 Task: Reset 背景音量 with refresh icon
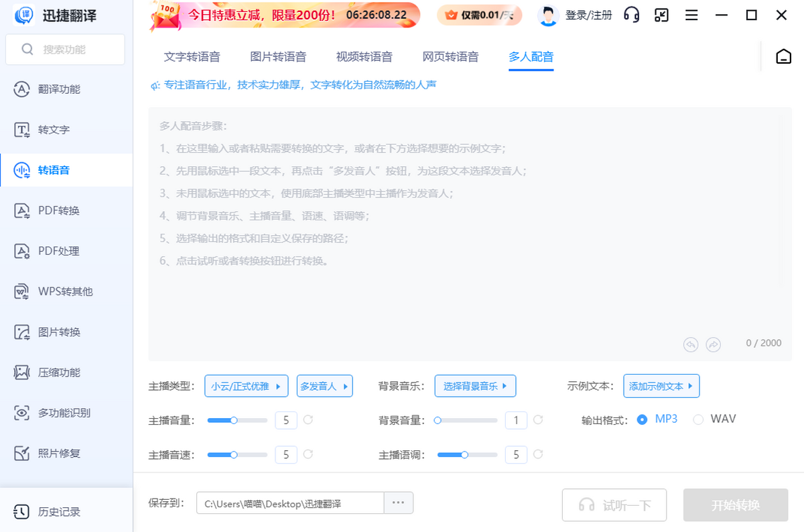[538, 420]
